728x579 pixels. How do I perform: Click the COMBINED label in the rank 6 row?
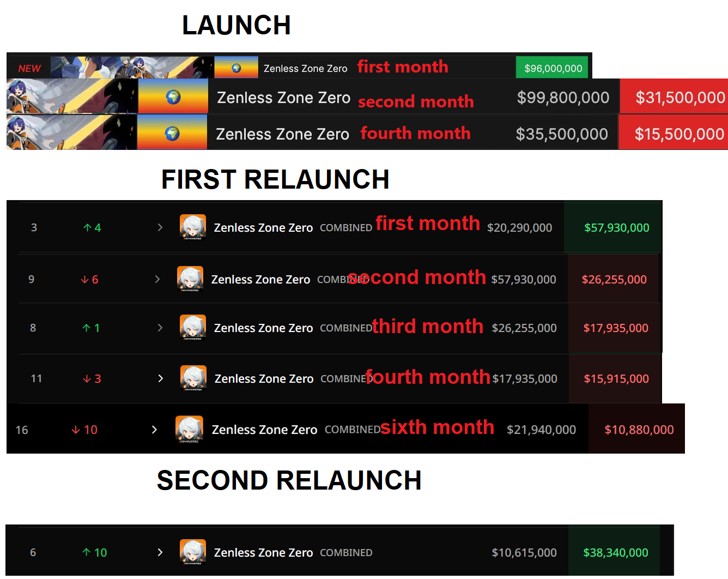coord(346,553)
